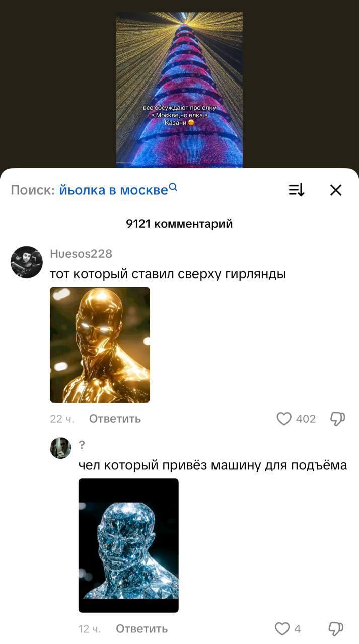The height and width of the screenshot is (644, 359).
Task: Open the avatar of user '?'
Action: point(60,448)
